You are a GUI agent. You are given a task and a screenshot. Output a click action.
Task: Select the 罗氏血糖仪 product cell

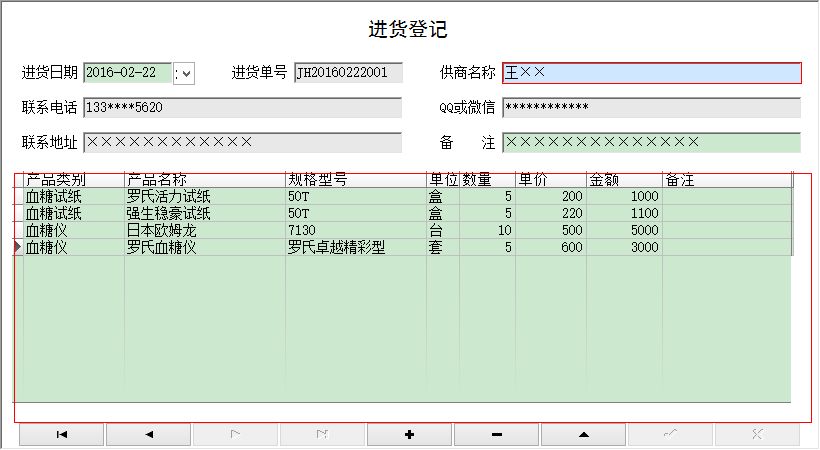(x=205, y=247)
